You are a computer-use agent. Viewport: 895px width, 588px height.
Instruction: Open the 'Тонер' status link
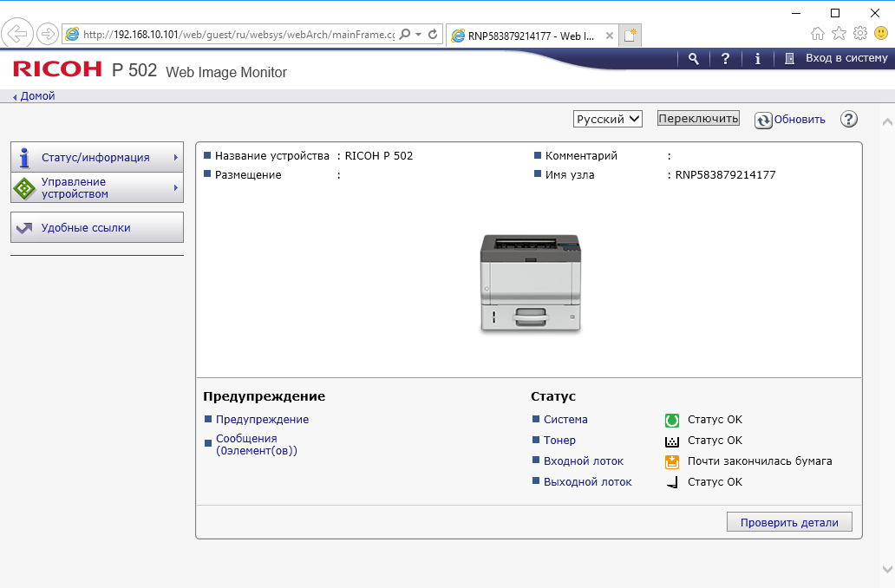tap(559, 440)
